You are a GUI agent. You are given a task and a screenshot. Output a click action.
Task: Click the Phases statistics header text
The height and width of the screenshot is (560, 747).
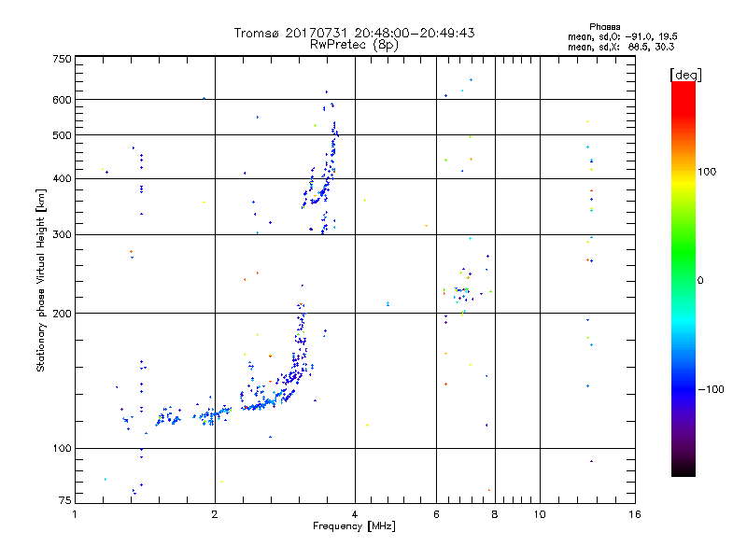(x=604, y=27)
